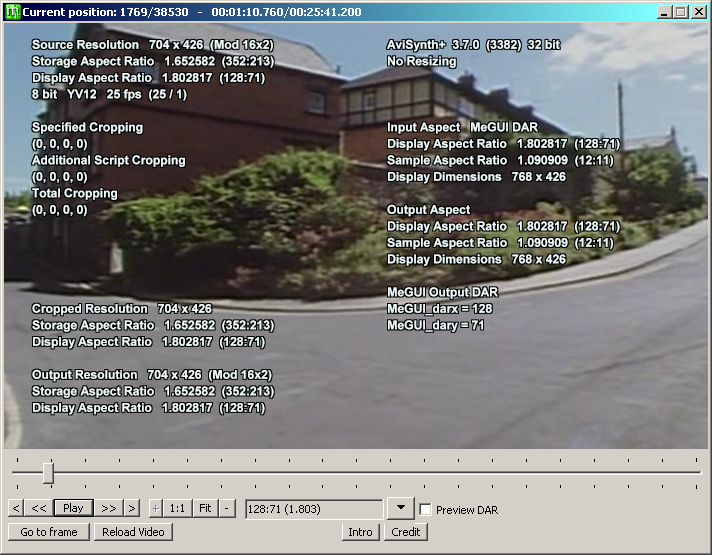Enable the Preview DAR checkbox
The image size is (712, 555).
[x=425, y=510]
